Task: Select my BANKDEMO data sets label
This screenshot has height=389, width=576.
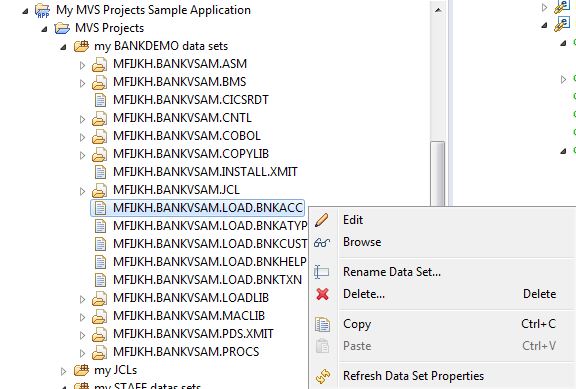Action: [x=161, y=46]
